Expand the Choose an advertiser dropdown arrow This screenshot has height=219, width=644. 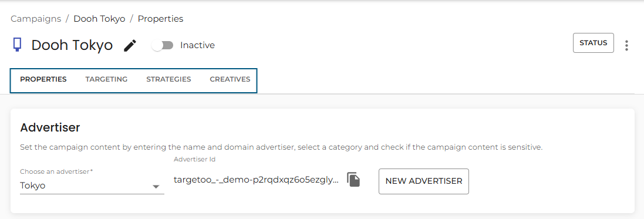pyautogui.click(x=156, y=187)
